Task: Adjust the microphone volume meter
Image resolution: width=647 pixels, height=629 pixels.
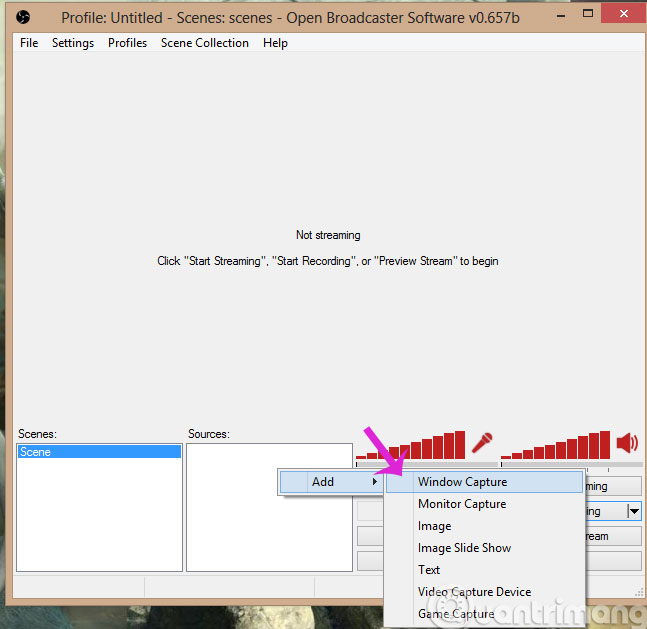Action: click(411, 445)
